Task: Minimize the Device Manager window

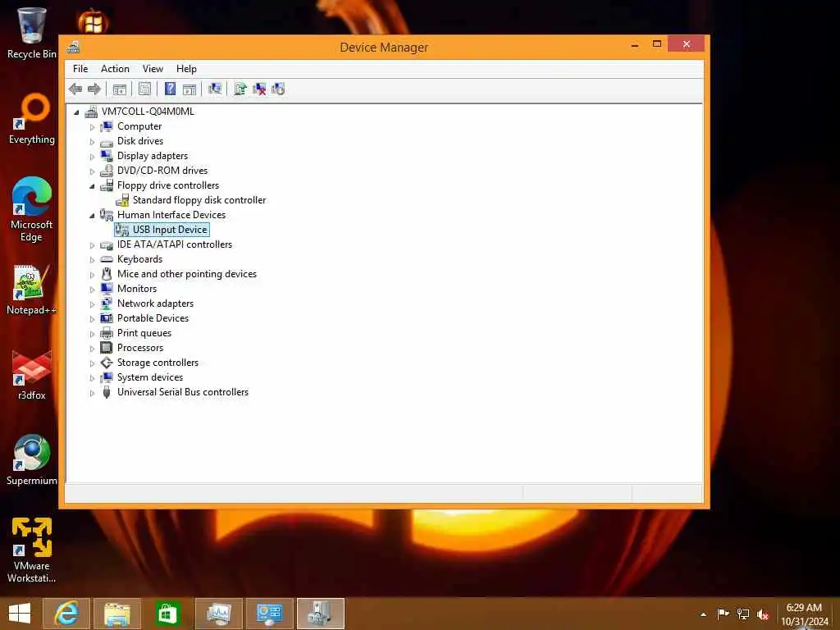Action: pos(635,45)
